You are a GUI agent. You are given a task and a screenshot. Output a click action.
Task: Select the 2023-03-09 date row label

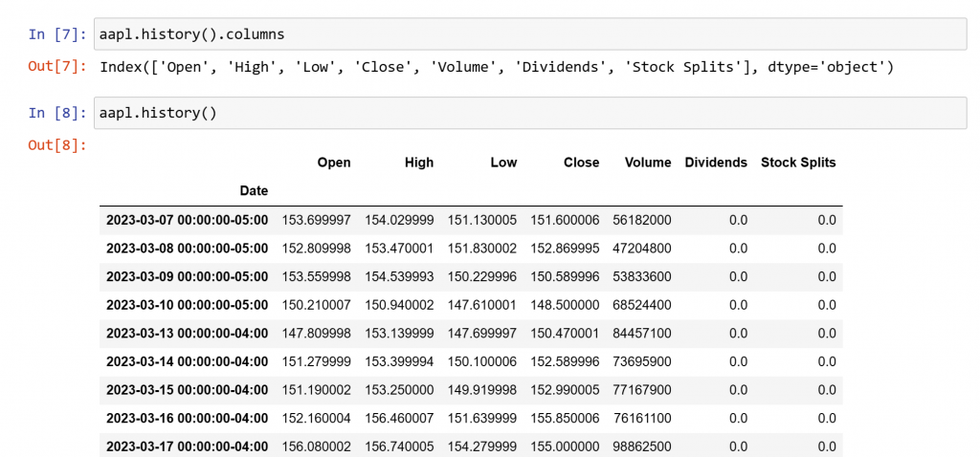click(187, 276)
